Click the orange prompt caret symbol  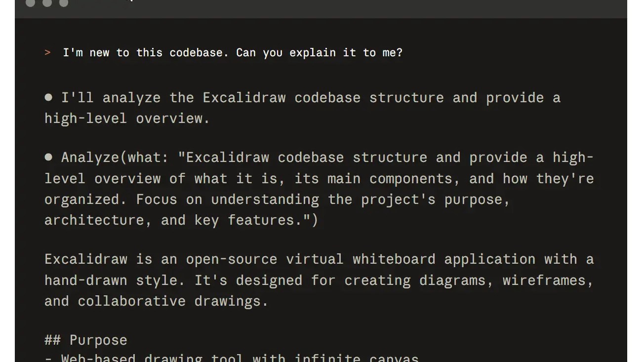point(47,53)
